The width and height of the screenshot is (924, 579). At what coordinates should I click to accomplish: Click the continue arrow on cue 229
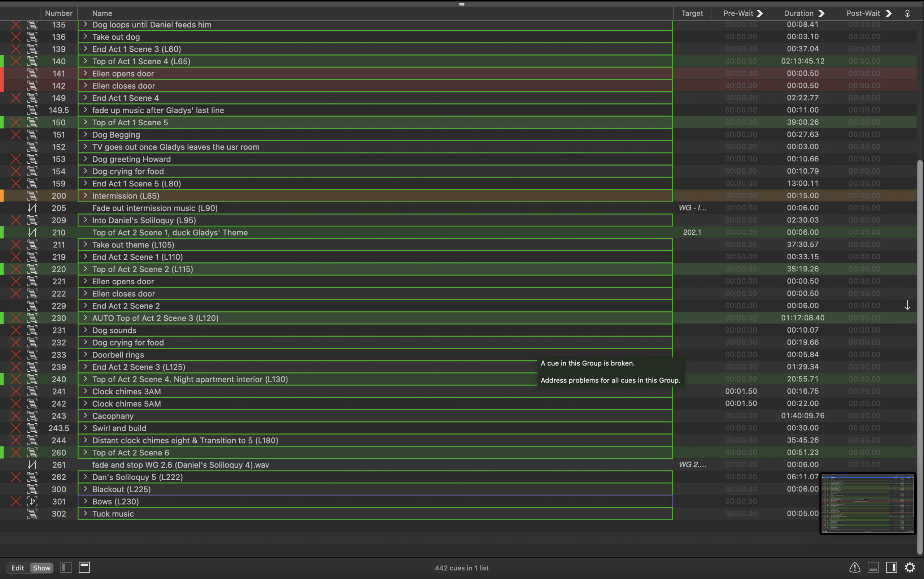[907, 306]
